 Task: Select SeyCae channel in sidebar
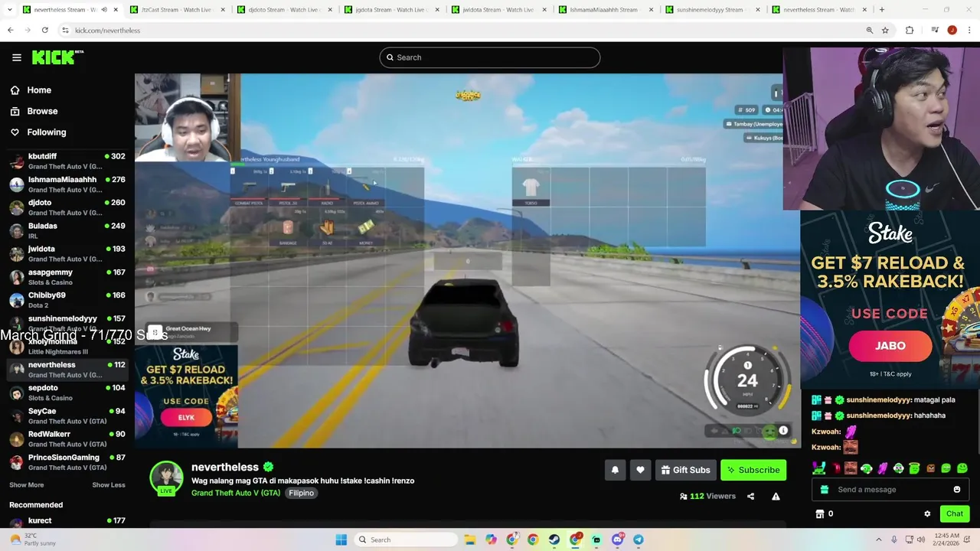pyautogui.click(x=67, y=416)
